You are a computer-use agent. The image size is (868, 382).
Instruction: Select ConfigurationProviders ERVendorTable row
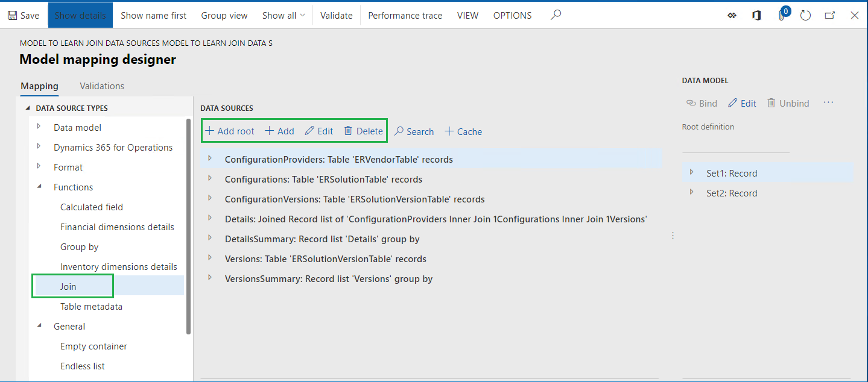point(431,160)
